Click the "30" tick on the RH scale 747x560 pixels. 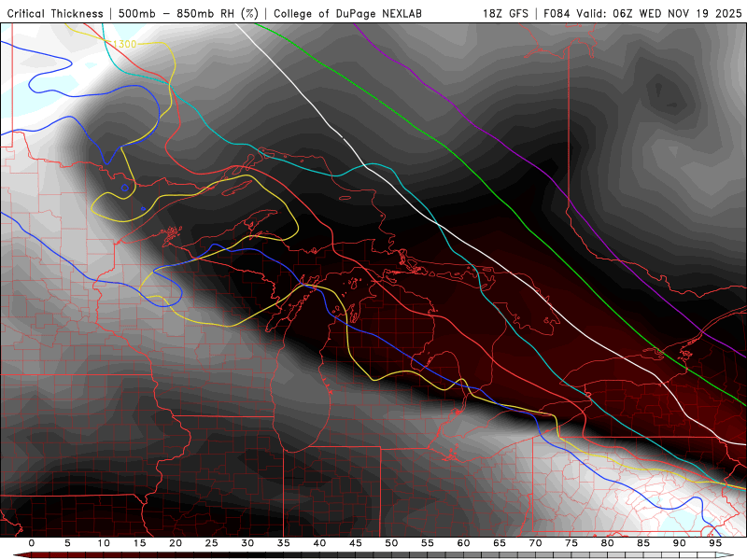point(247,543)
